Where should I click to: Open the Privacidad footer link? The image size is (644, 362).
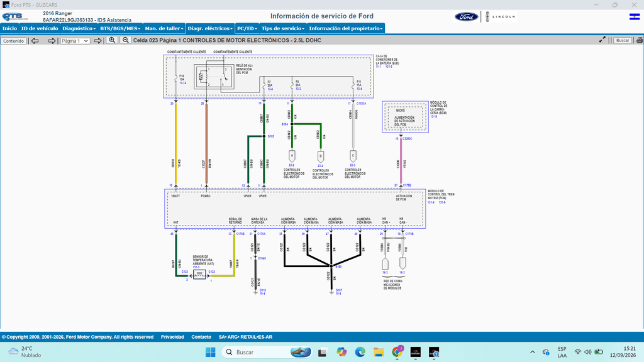pos(172,337)
